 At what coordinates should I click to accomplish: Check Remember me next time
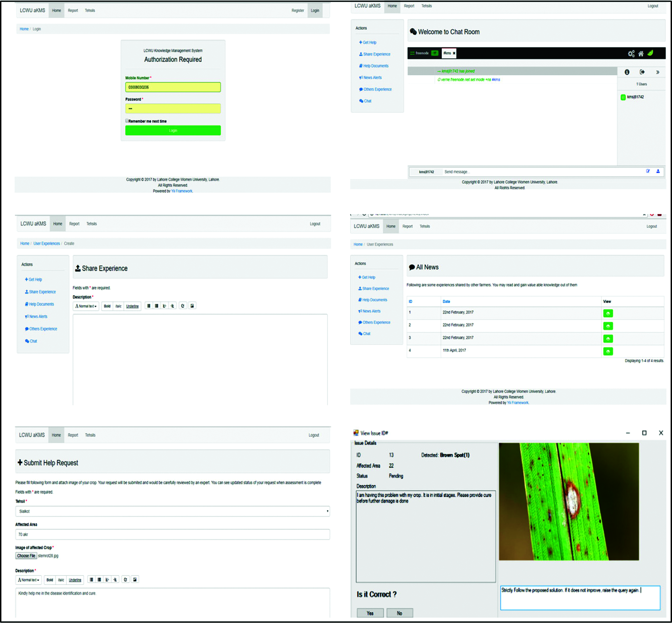(127, 121)
